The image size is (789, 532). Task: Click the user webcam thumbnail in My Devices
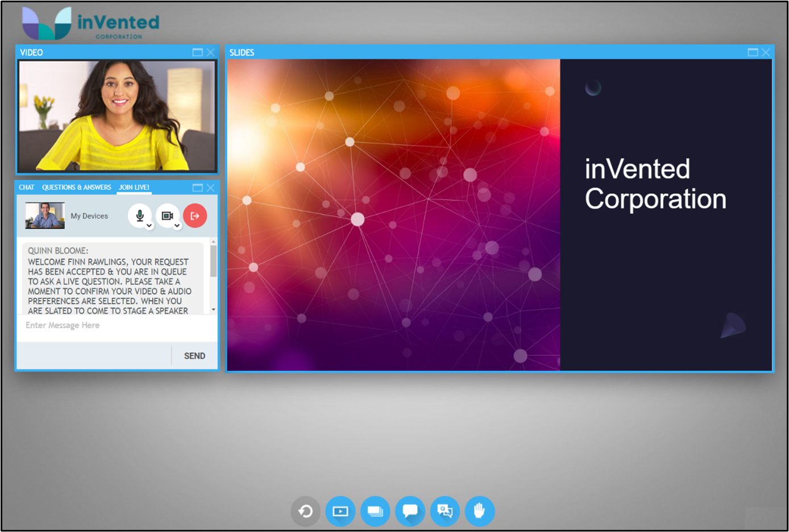point(45,215)
